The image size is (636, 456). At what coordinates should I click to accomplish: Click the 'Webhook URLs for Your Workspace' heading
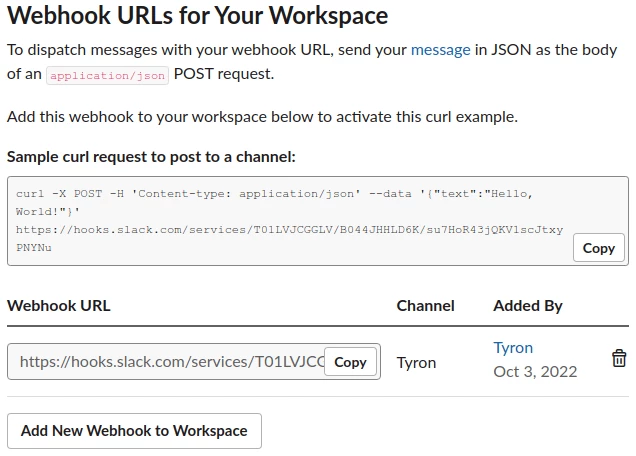(198, 15)
